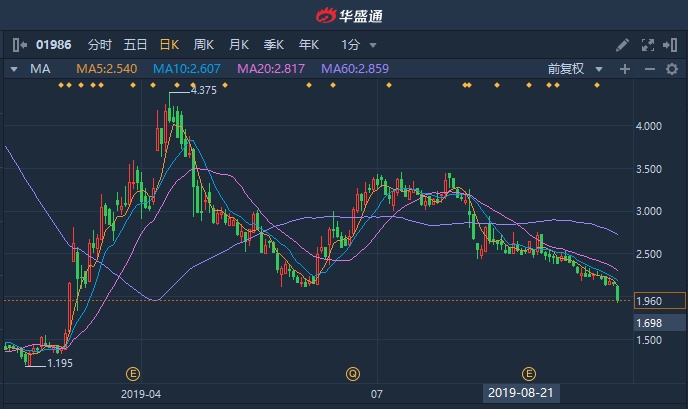Zoom out chart with minus icon
The image size is (688, 409).
pyautogui.click(x=649, y=69)
